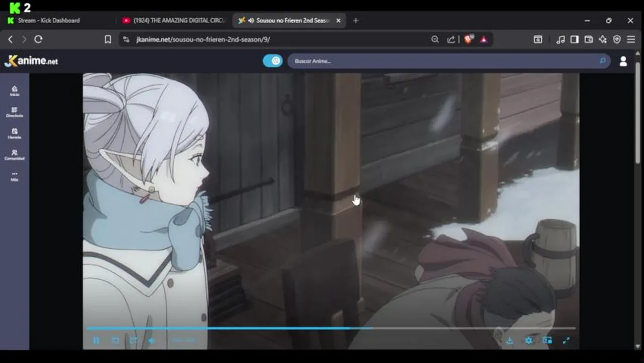Open the Brave Shields lion icon
Screen dimensions: 644x363
click(468, 39)
